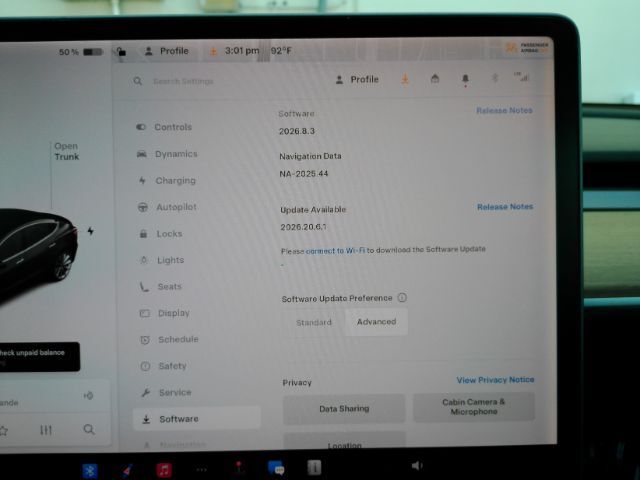Open the Display settings
This screenshot has width=640, height=480.
165,313
